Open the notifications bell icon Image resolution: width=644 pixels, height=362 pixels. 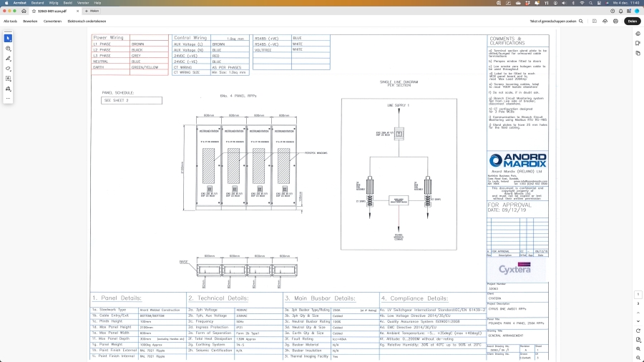pos(621,11)
